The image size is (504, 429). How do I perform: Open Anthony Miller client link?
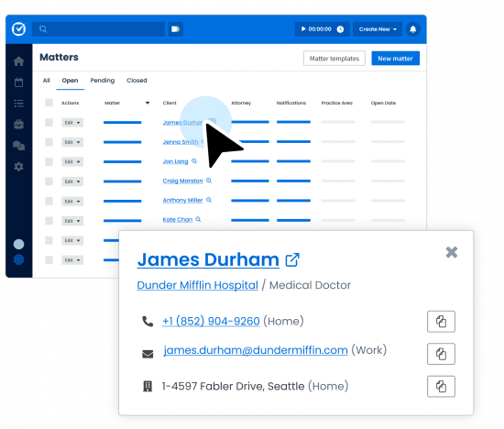click(182, 200)
